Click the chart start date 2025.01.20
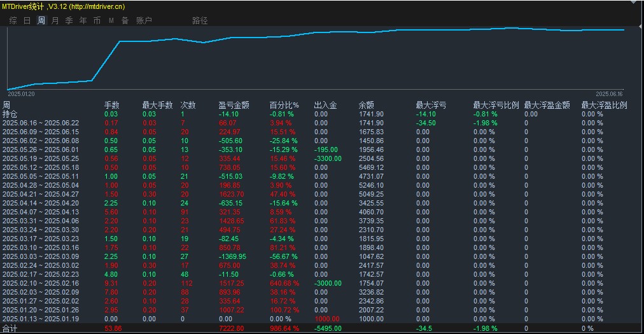 21,94
